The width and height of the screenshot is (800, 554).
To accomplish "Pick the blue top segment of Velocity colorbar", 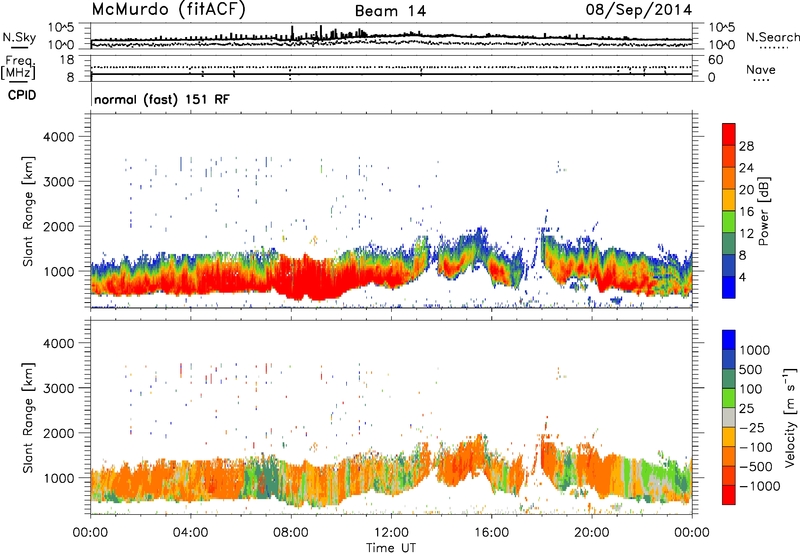I will click(729, 340).
